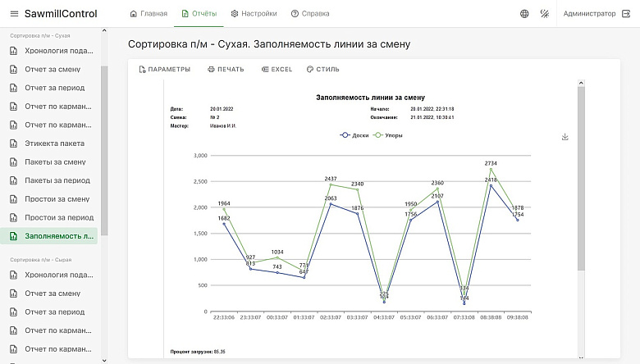The width and height of the screenshot is (640, 364).
Task: Export report with the EXCEL button
Action: [277, 70]
